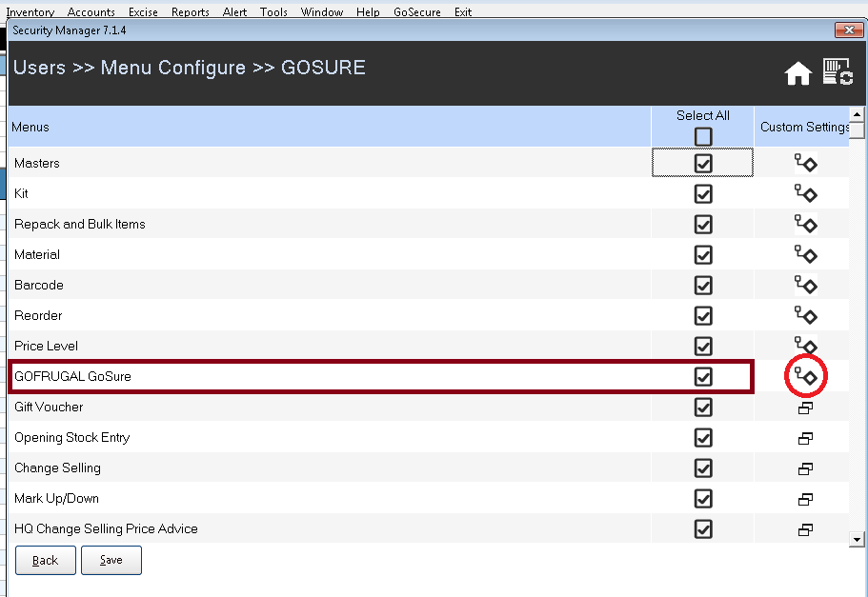Open the Accounts menu

(x=91, y=11)
